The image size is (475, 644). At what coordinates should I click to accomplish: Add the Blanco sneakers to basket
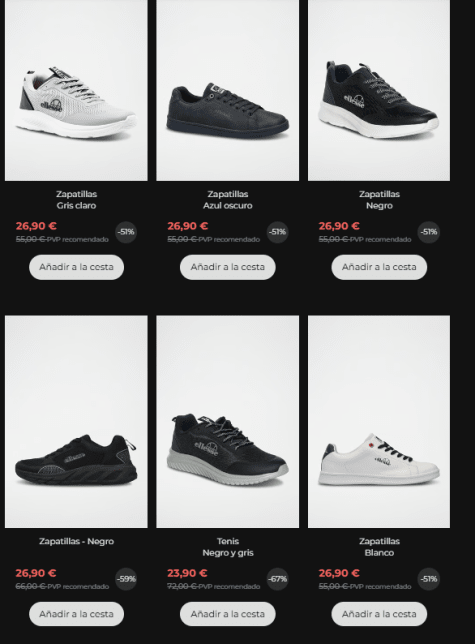(379, 614)
